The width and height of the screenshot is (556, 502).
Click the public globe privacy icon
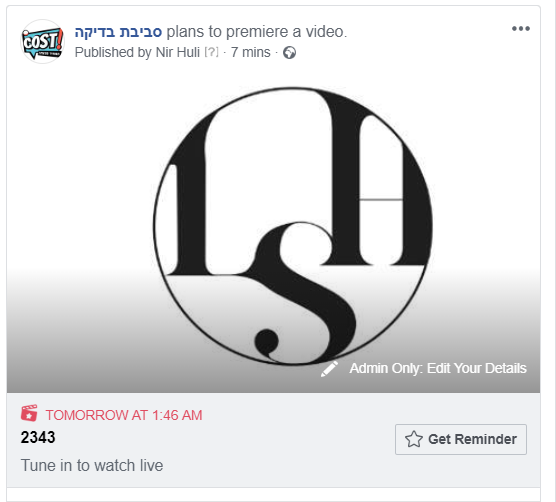point(289,53)
